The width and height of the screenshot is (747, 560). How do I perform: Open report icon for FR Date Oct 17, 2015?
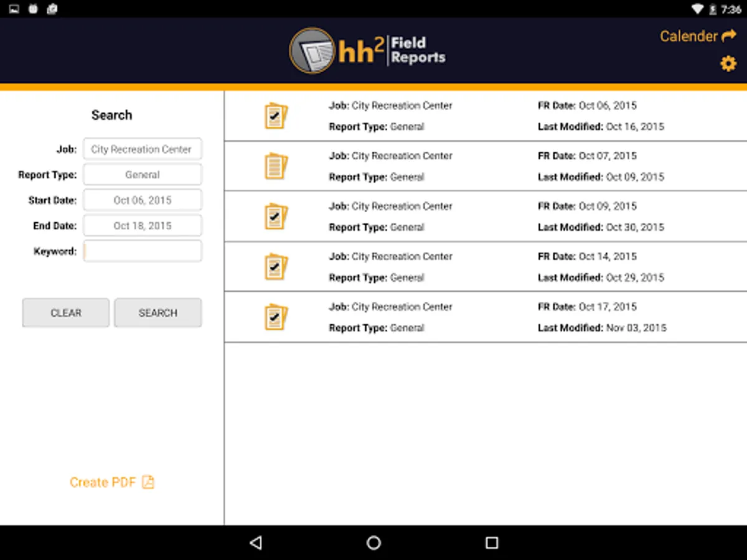click(x=276, y=317)
